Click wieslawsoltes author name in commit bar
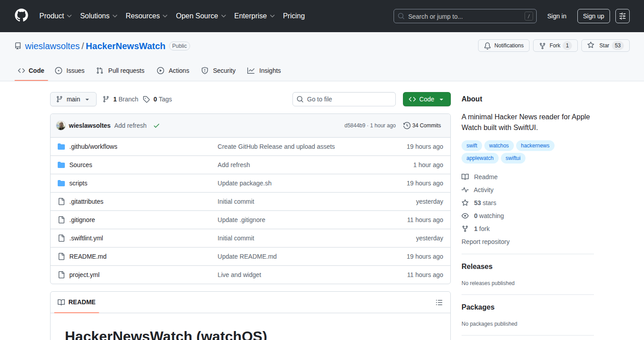The width and height of the screenshot is (644, 340). (89, 126)
